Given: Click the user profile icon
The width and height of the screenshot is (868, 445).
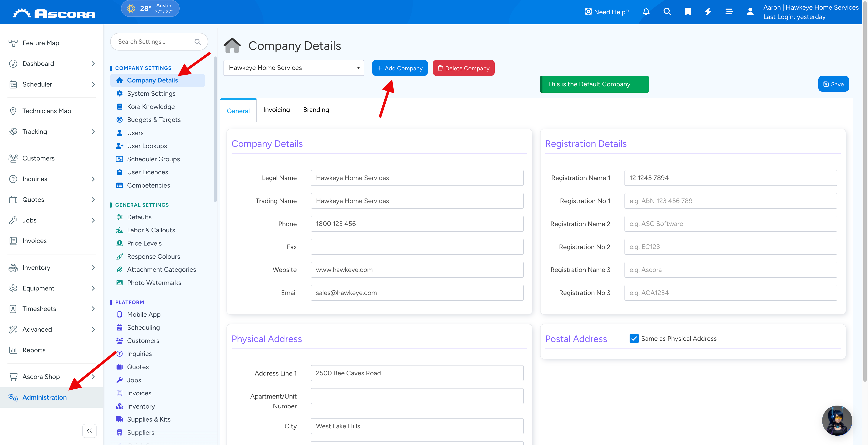Looking at the screenshot, I should [750, 12].
